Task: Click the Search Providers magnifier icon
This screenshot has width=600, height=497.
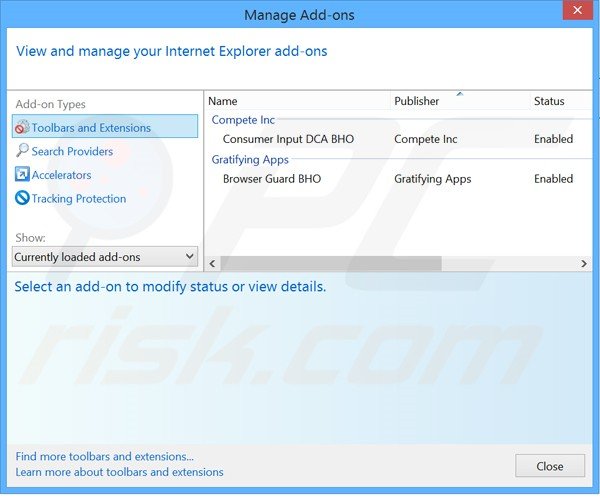Action: (x=22, y=151)
